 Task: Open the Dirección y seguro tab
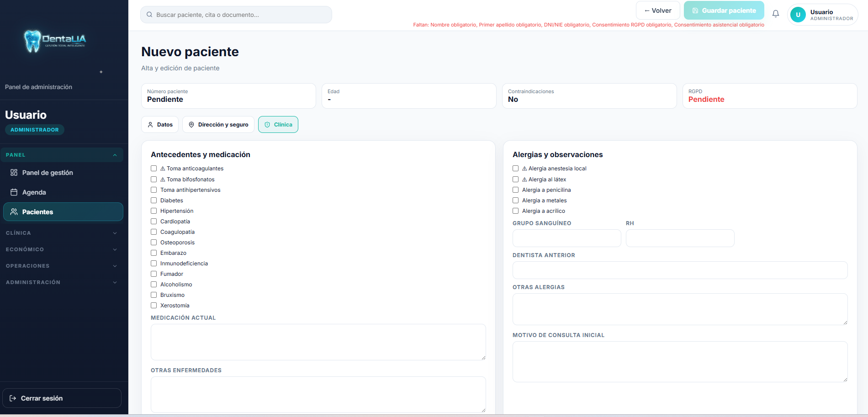pos(218,125)
